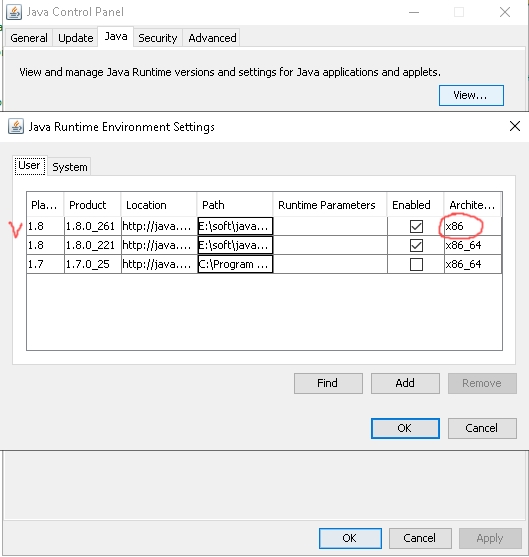Switch to the System tab
Image resolution: width=529 pixels, height=557 pixels.
tap(70, 167)
